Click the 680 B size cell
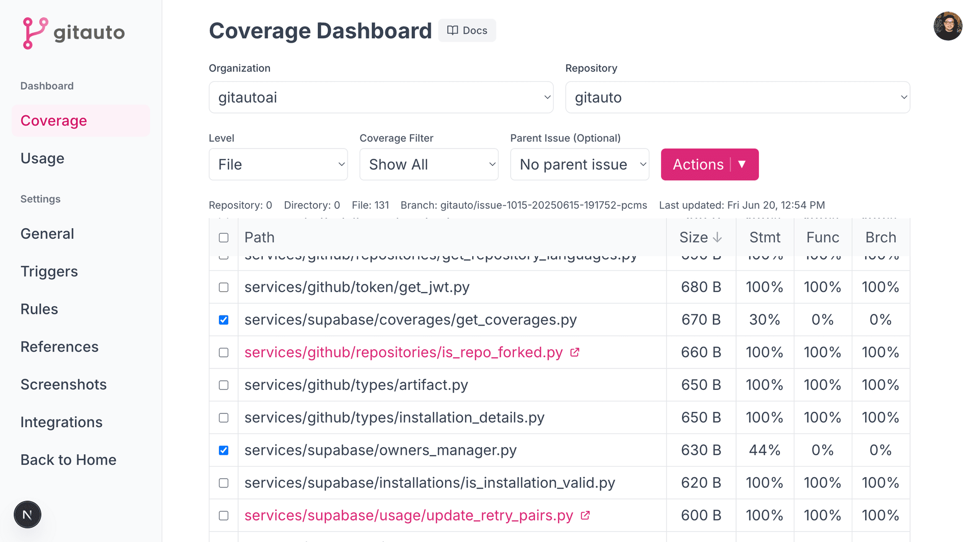Screen dimensions: 980x542 click(701, 287)
